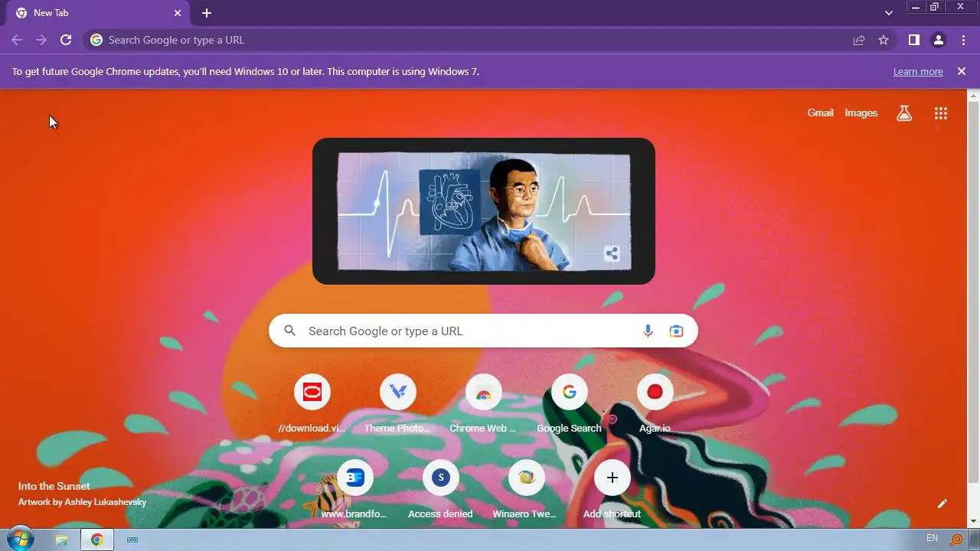This screenshot has width=980, height=551.
Task: Click the browser forward arrow
Action: (x=41, y=40)
